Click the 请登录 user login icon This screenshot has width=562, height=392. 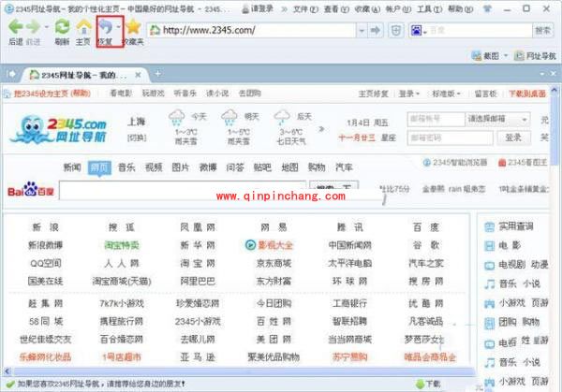245,9
